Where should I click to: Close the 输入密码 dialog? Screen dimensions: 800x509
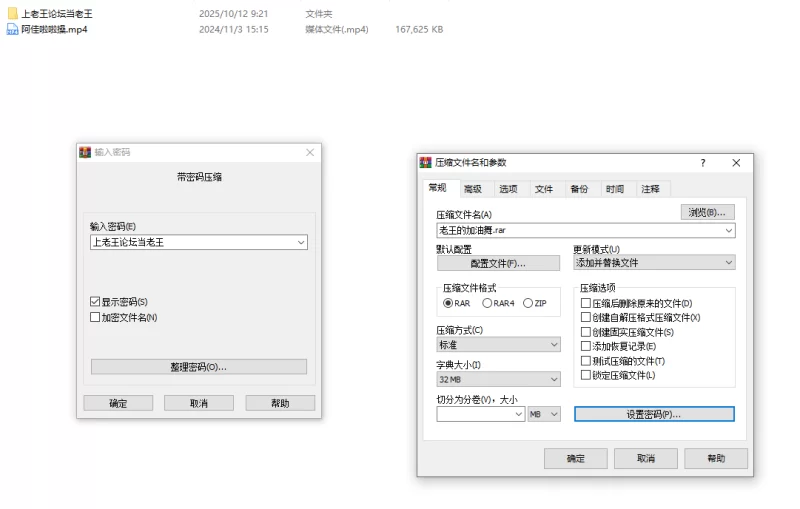pyautogui.click(x=310, y=152)
